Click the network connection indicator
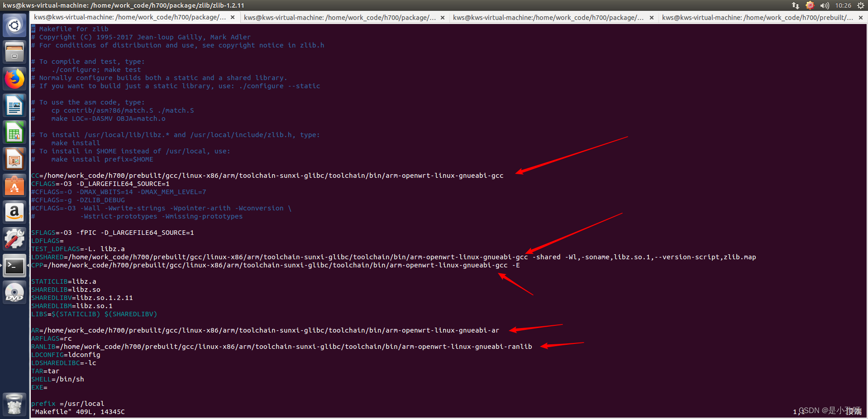868x419 pixels. click(795, 5)
